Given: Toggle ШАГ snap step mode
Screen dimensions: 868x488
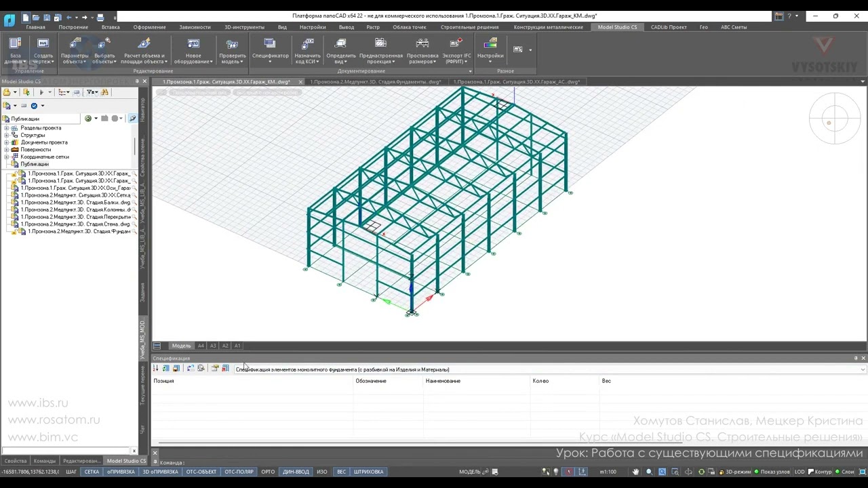Looking at the screenshot, I should 71,472.
